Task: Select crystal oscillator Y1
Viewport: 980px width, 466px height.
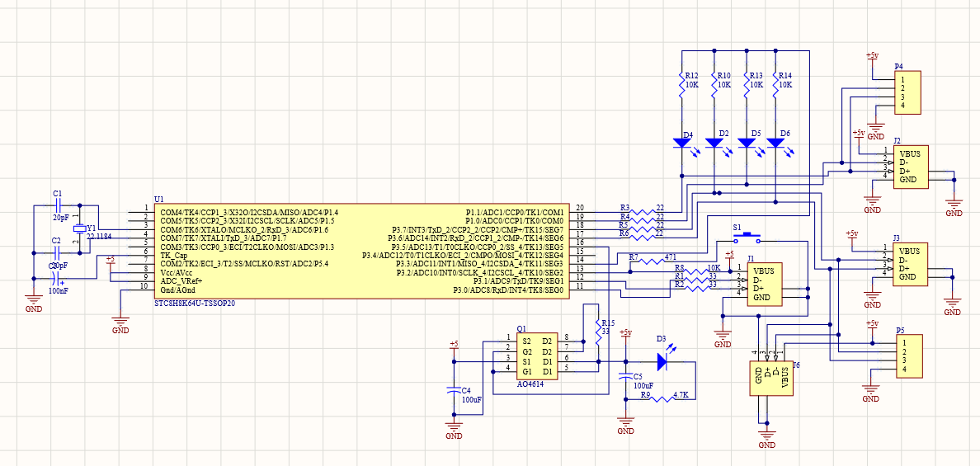Action: (x=78, y=228)
